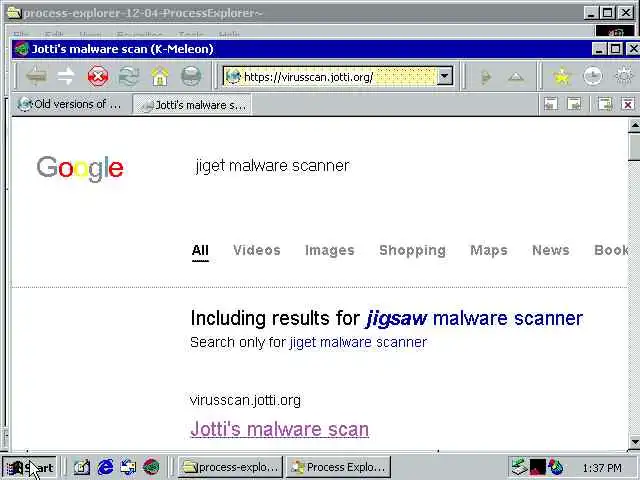Click the 'virusscan.jotti.org' result URL text
Screen dimensions: 640x480
coord(245,400)
